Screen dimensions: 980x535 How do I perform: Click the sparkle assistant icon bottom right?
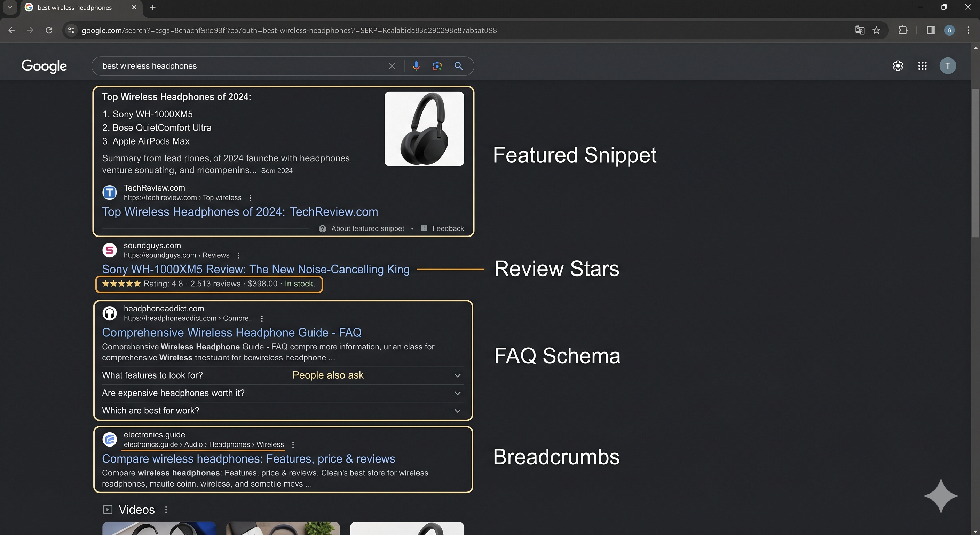click(x=941, y=496)
